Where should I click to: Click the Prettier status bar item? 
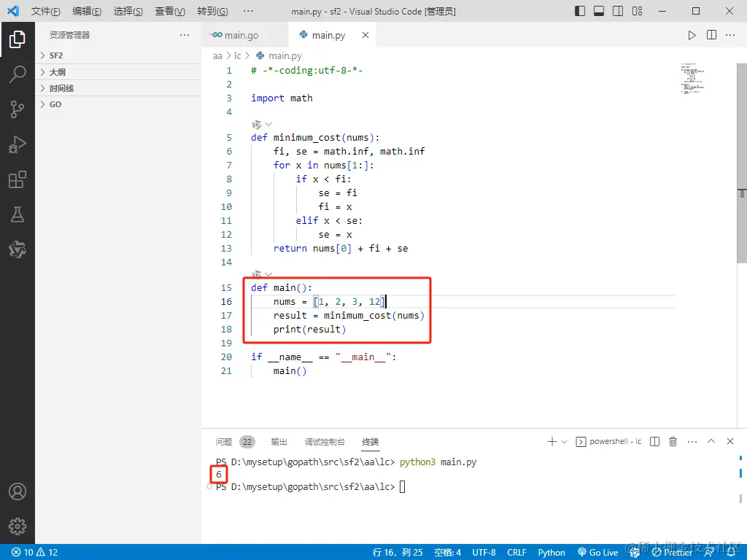pos(672,553)
